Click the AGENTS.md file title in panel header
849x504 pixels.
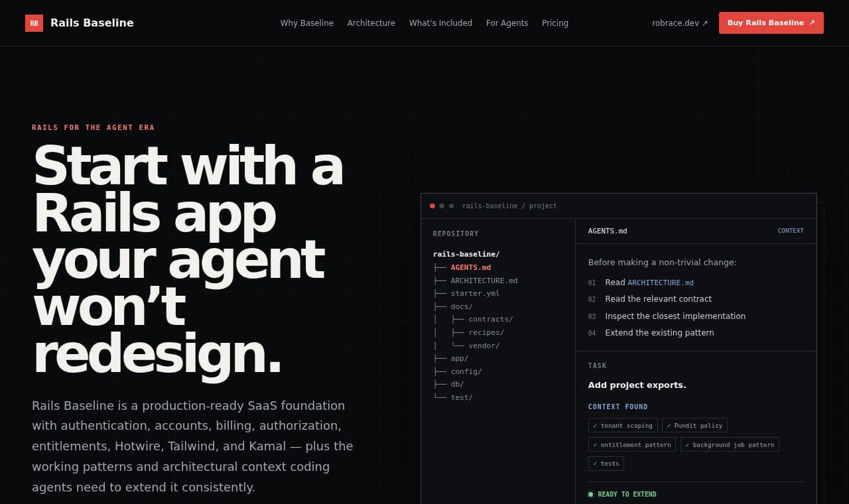[x=608, y=231]
